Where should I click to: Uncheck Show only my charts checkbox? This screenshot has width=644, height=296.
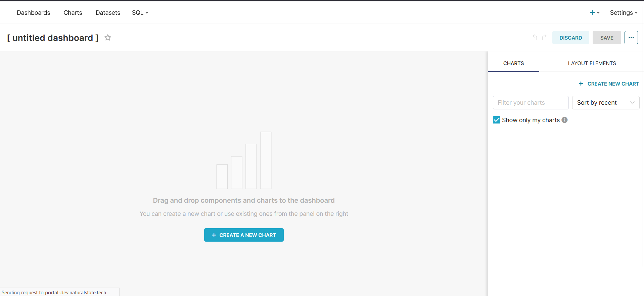497,120
